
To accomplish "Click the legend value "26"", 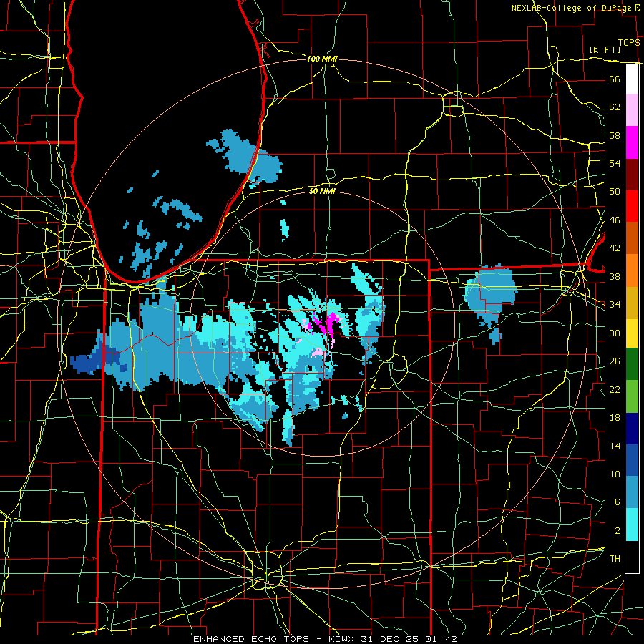I will 615,361.
